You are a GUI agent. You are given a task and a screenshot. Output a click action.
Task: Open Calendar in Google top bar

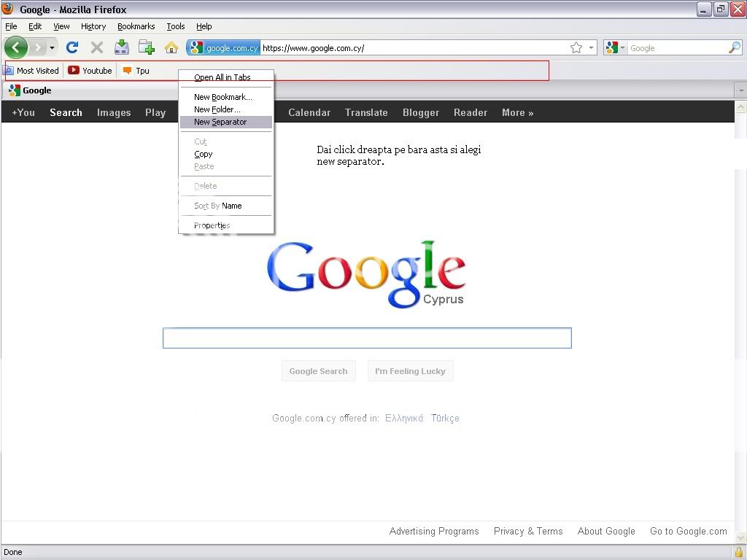pyautogui.click(x=309, y=112)
